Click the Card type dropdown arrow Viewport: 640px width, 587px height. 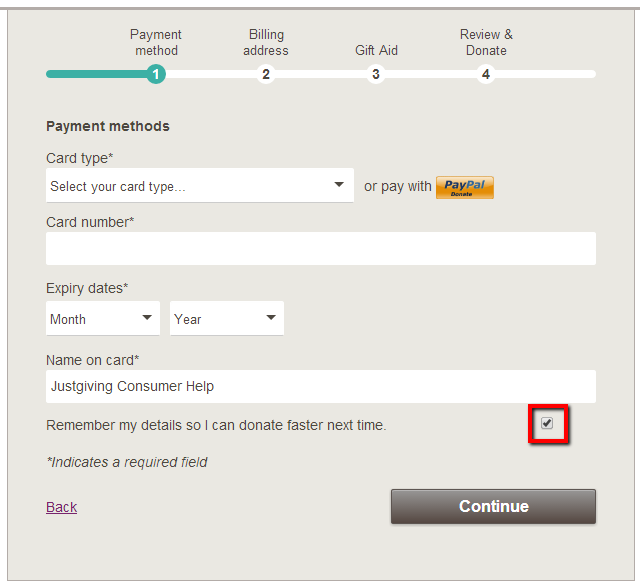339,185
